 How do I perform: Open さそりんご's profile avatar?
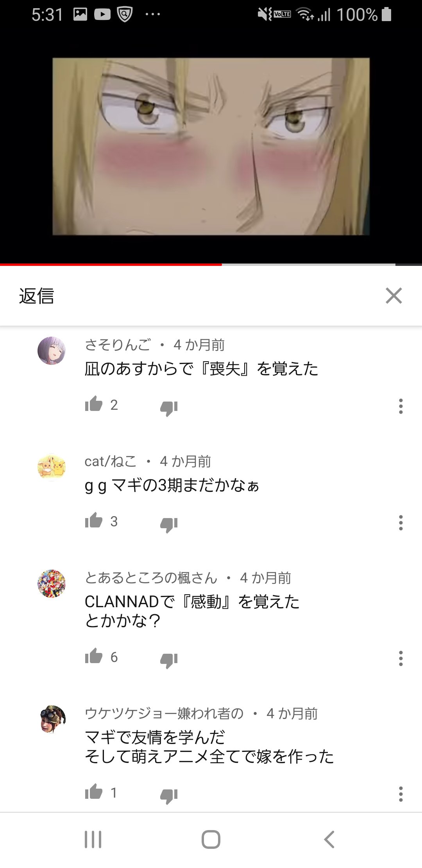pyautogui.click(x=52, y=350)
